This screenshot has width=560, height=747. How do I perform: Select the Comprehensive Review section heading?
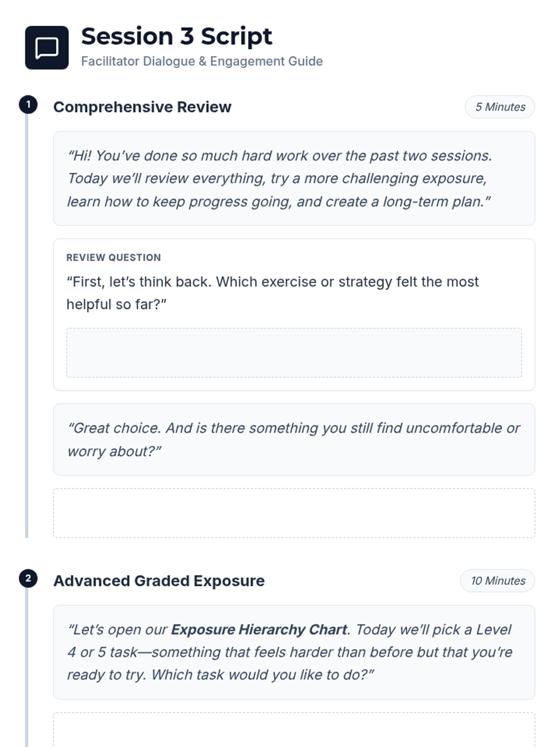(x=142, y=107)
